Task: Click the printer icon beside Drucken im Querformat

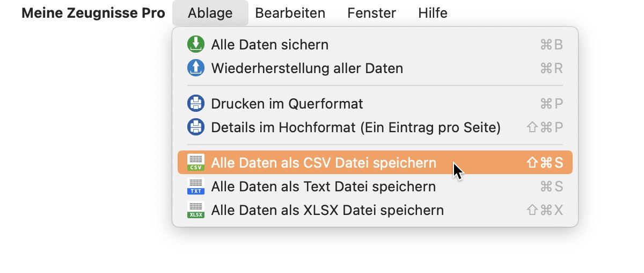Action: pos(196,103)
